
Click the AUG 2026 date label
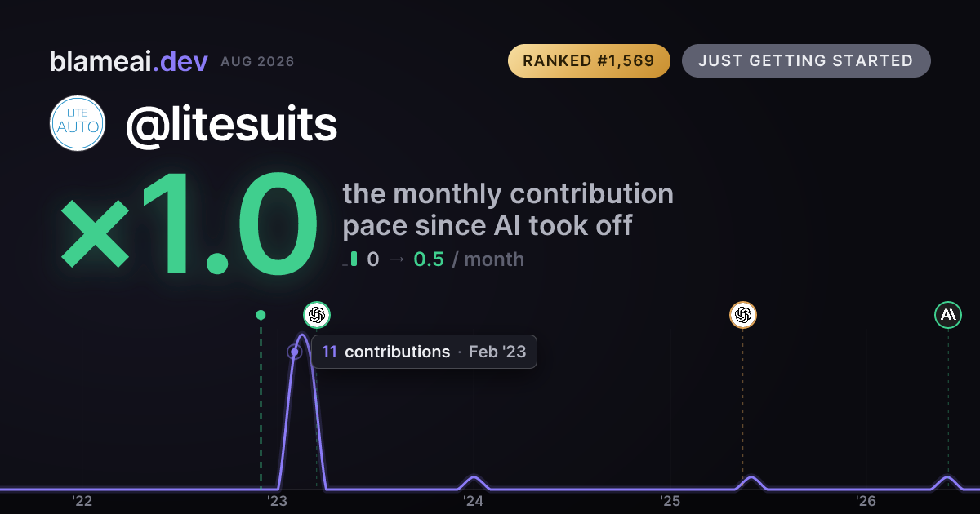(x=257, y=62)
